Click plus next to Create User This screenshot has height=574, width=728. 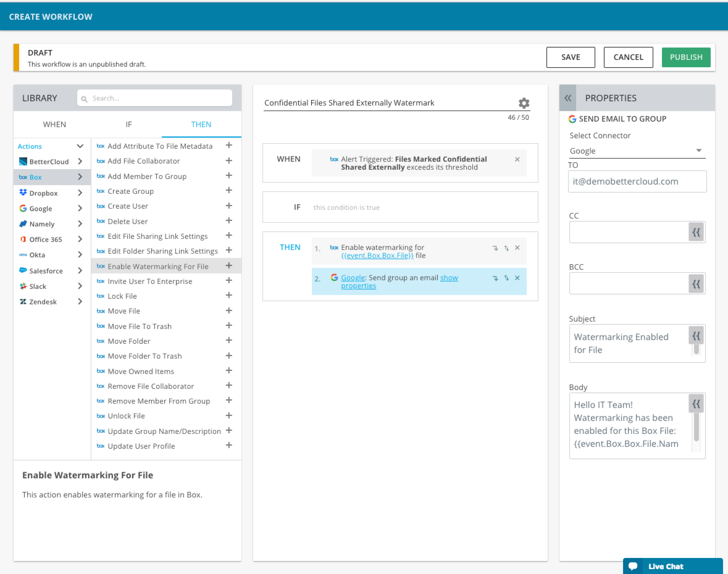(x=229, y=206)
